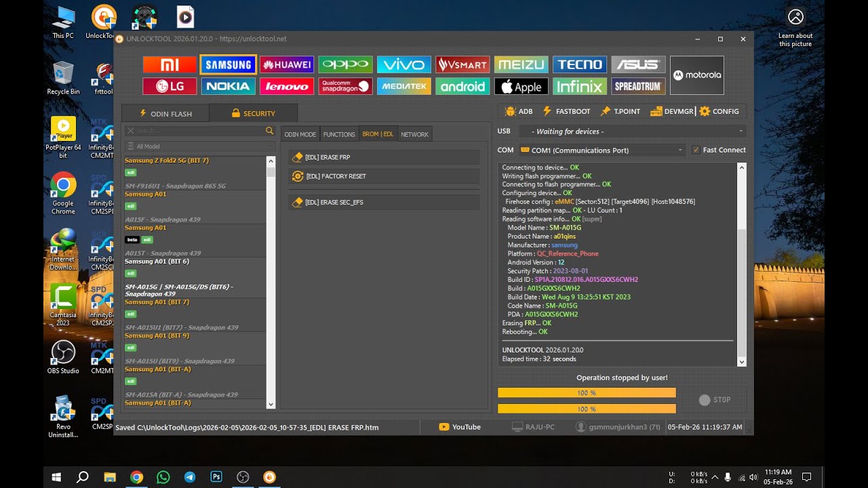Pick the Motorola brand tile
The image size is (868, 488).
pos(697,75)
